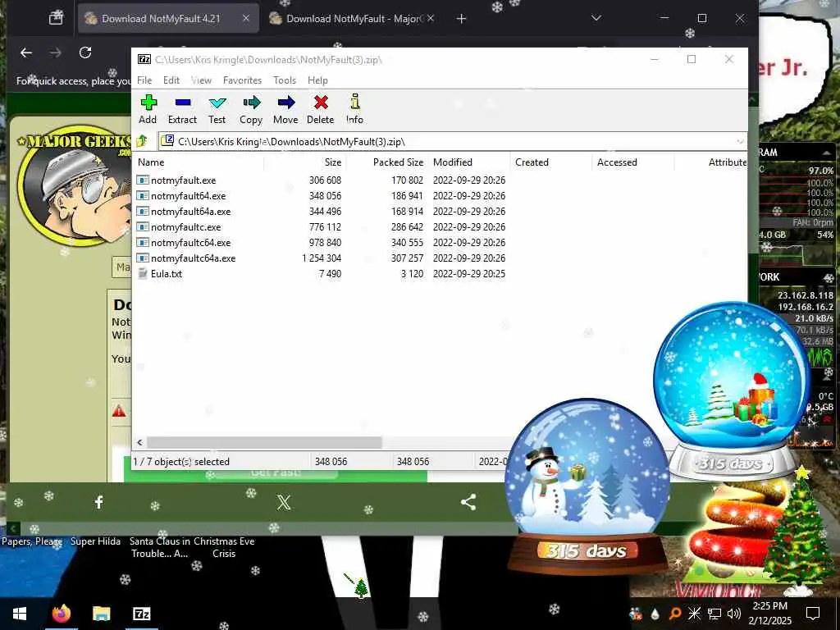Share the page on Facebook
Image resolution: width=840 pixels, height=630 pixels.
tap(99, 502)
